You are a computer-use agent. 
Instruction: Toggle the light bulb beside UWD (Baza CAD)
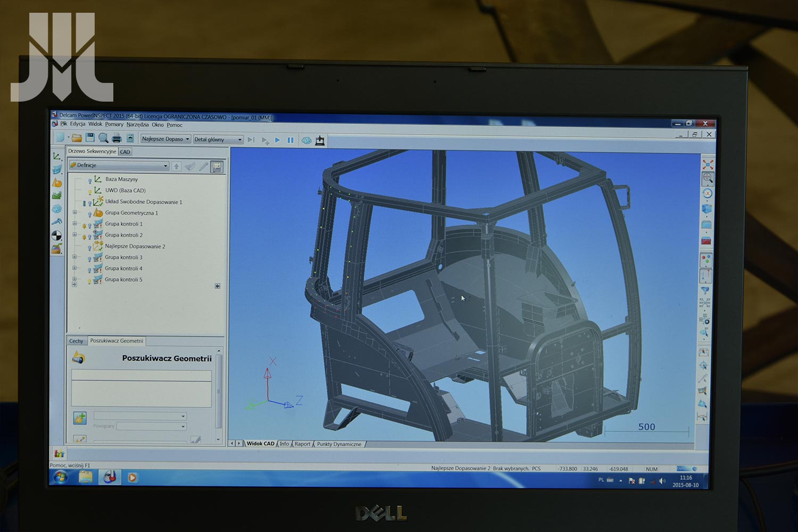(x=90, y=192)
